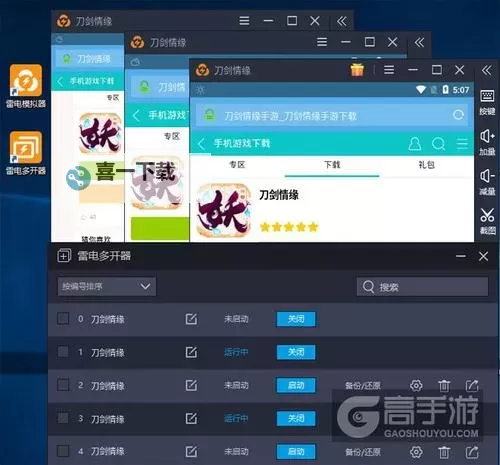Rename instance 1 with its edit icon
The image size is (500, 465).
(x=191, y=352)
